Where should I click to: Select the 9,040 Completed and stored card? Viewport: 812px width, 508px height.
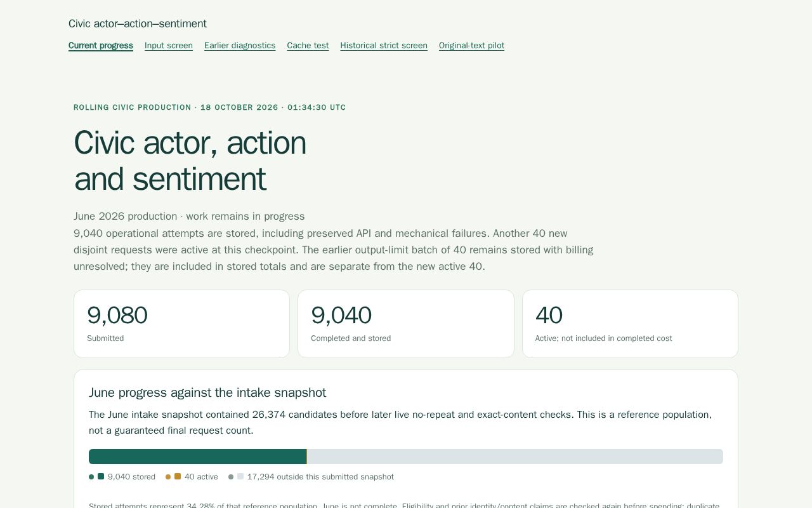[x=406, y=324]
